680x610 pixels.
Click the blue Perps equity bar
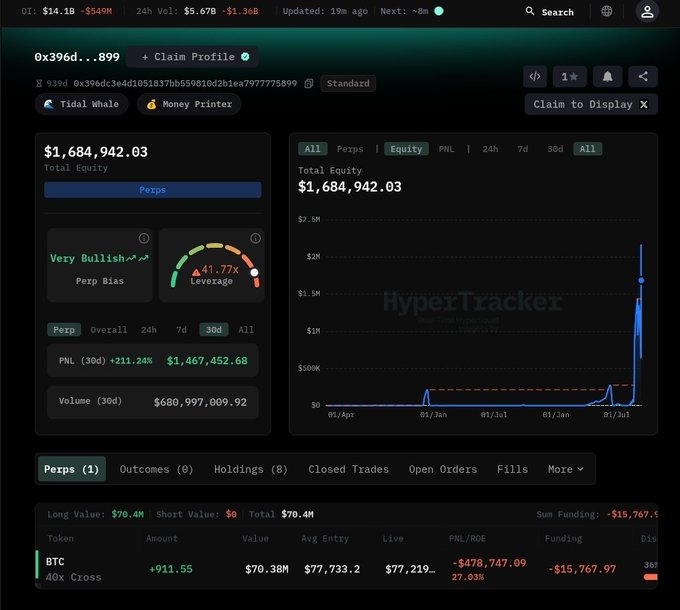153,190
